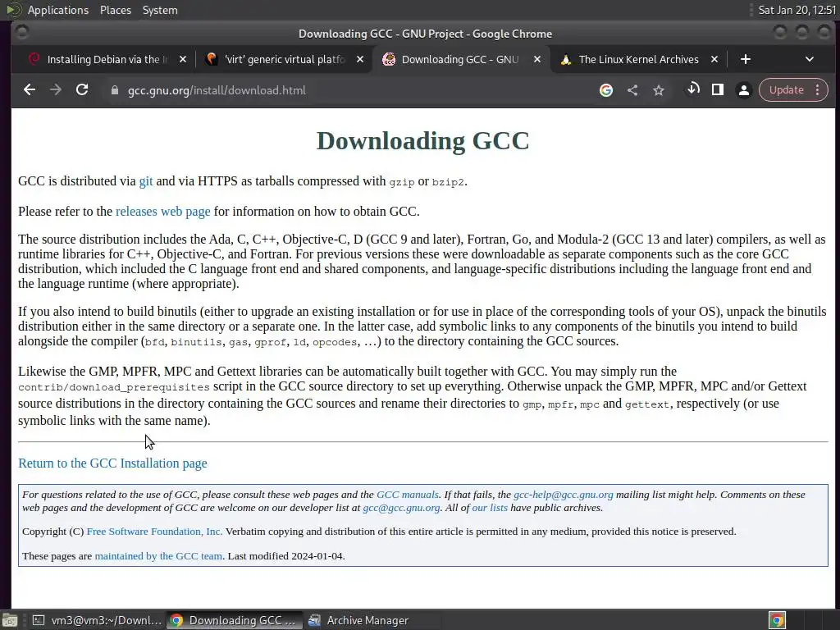Image resolution: width=840 pixels, height=630 pixels.
Task: Click the Update button in Chrome
Action: (x=786, y=90)
